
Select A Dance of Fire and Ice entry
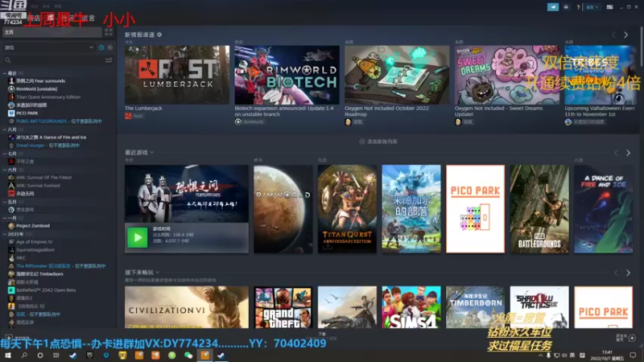coord(51,137)
